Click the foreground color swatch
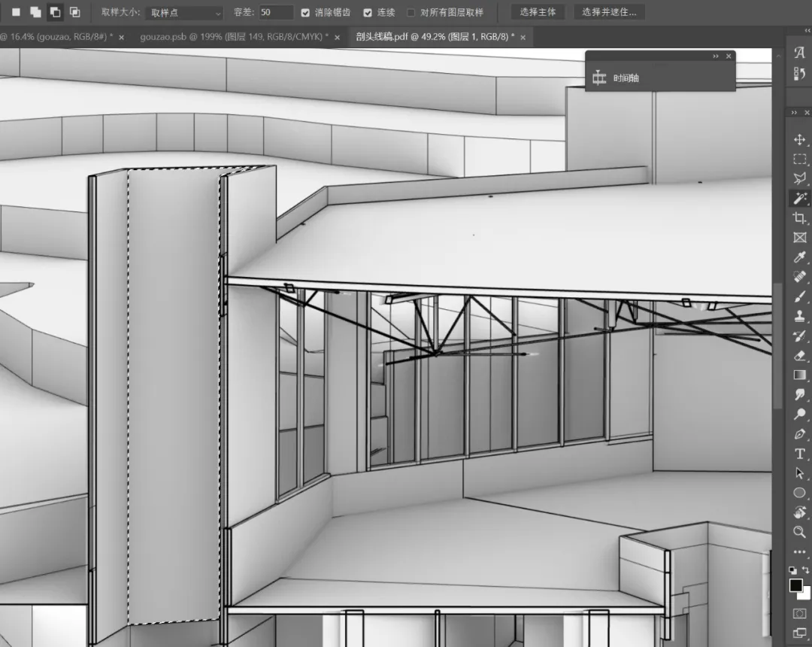This screenshot has height=647, width=812. click(x=796, y=585)
